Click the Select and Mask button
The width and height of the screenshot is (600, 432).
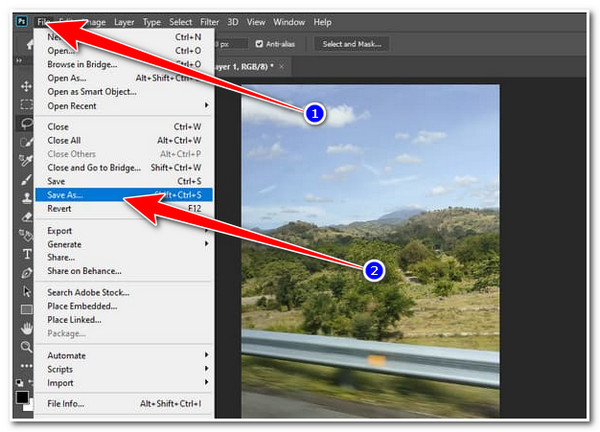point(352,44)
